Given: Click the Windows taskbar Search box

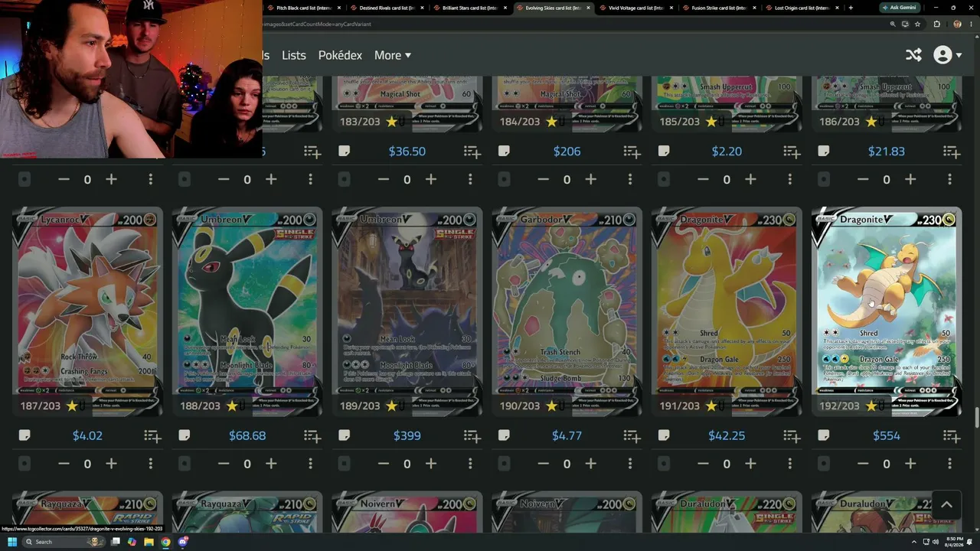Looking at the screenshot, I should (65, 542).
